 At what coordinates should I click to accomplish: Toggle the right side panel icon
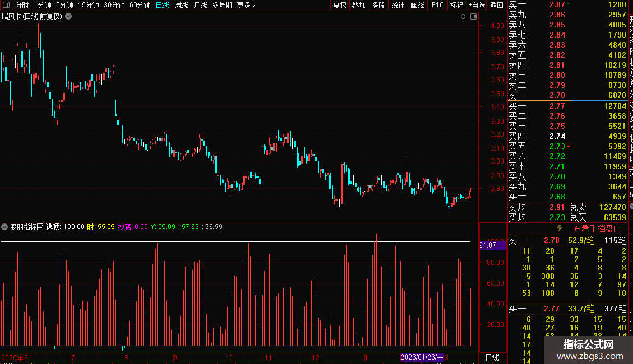[473, 17]
